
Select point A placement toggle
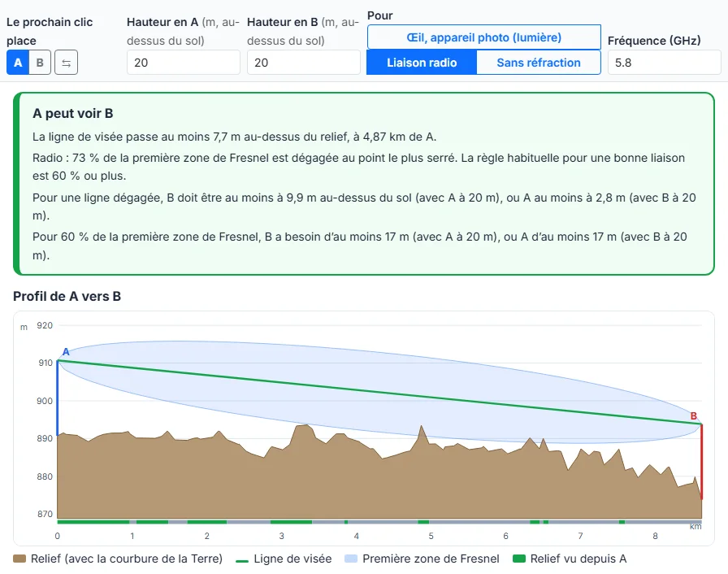coord(18,63)
